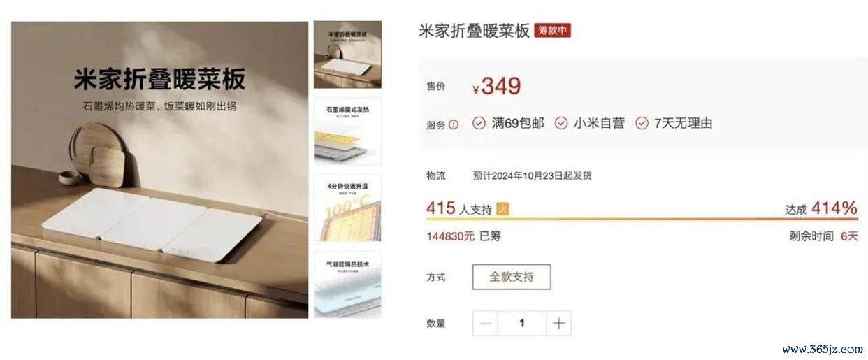Decrease quantity with the minus button
The image size is (868, 360).
point(486,324)
